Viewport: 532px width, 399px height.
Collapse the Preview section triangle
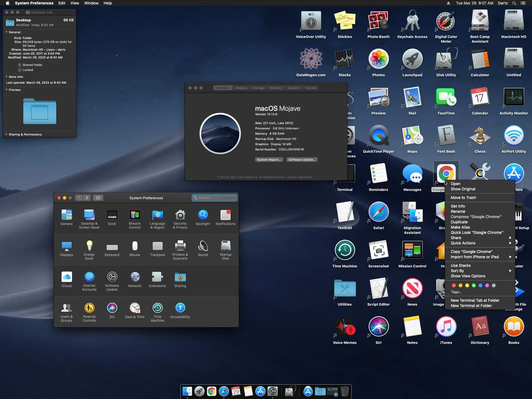coord(6,90)
